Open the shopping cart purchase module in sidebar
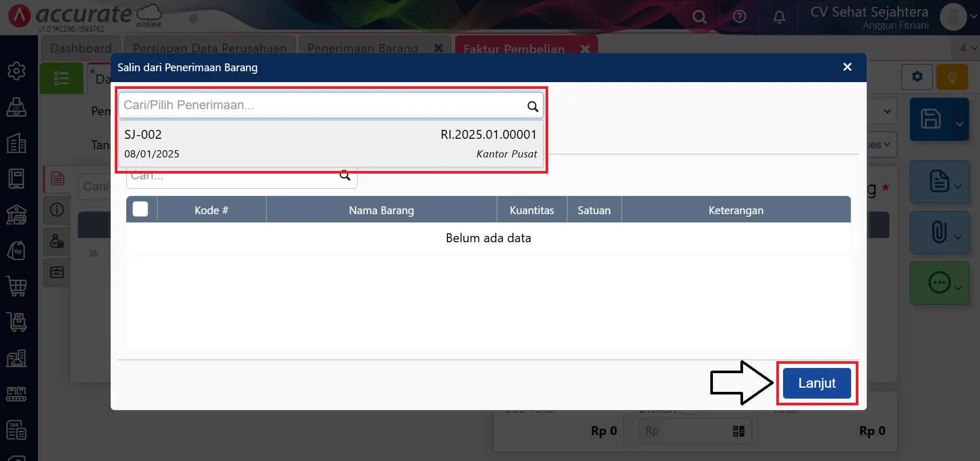 [x=17, y=286]
